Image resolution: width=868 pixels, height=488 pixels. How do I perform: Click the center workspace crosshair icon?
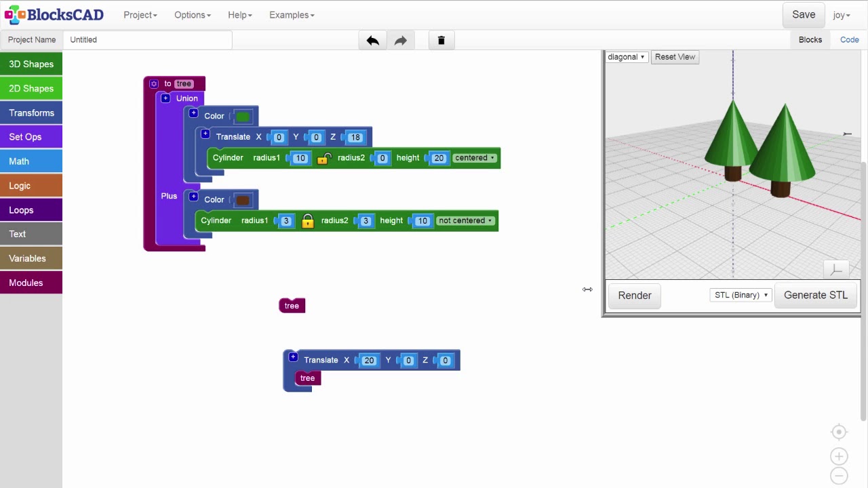point(839,432)
